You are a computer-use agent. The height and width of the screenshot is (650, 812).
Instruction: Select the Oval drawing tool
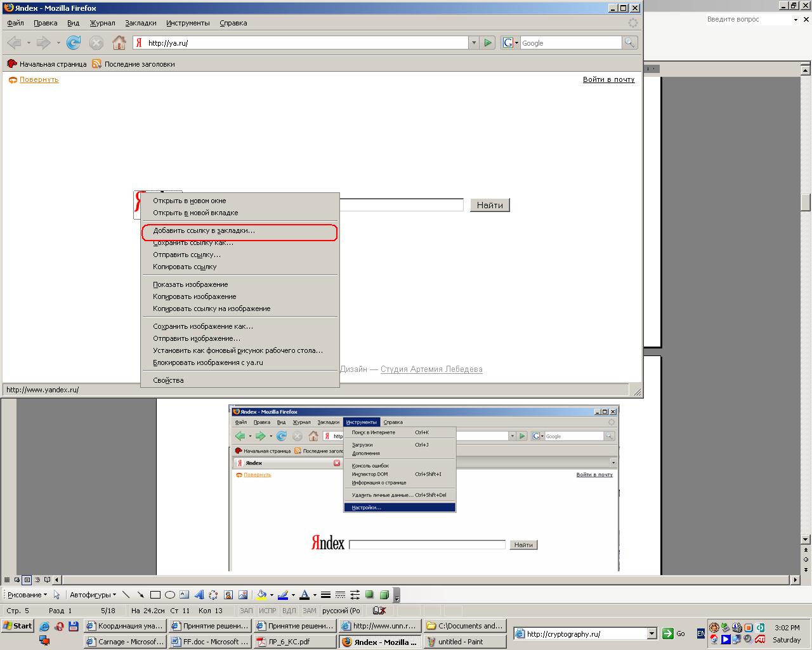(x=169, y=595)
